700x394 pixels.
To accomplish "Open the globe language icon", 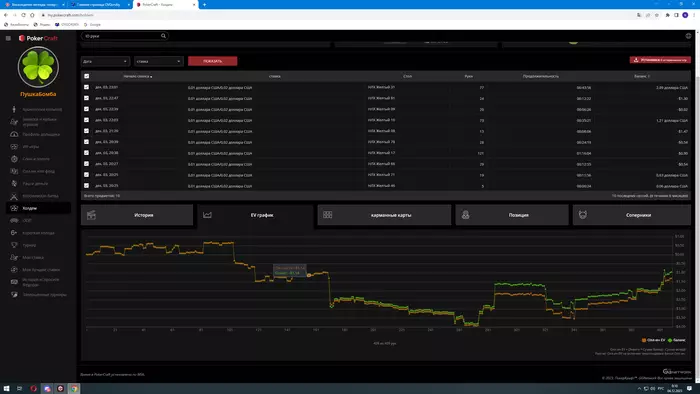I will click(x=688, y=36).
